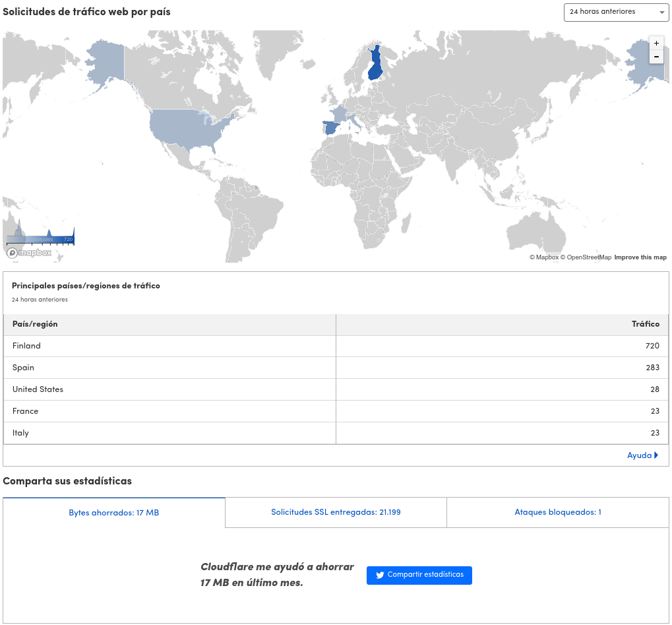Switch to the 'Ataques bloqueados: 1' tab
Image resolution: width=672 pixels, height=625 pixels.
(x=557, y=512)
